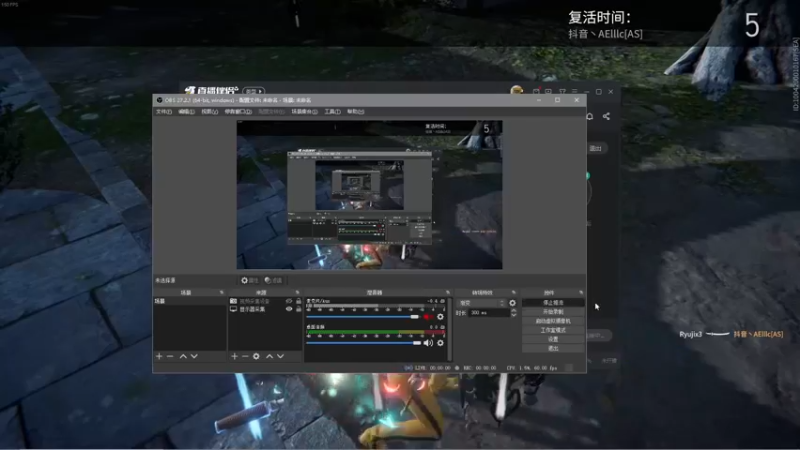Pop out the Scenes dock panel
This screenshot has width=800, height=450.
pos(221,292)
